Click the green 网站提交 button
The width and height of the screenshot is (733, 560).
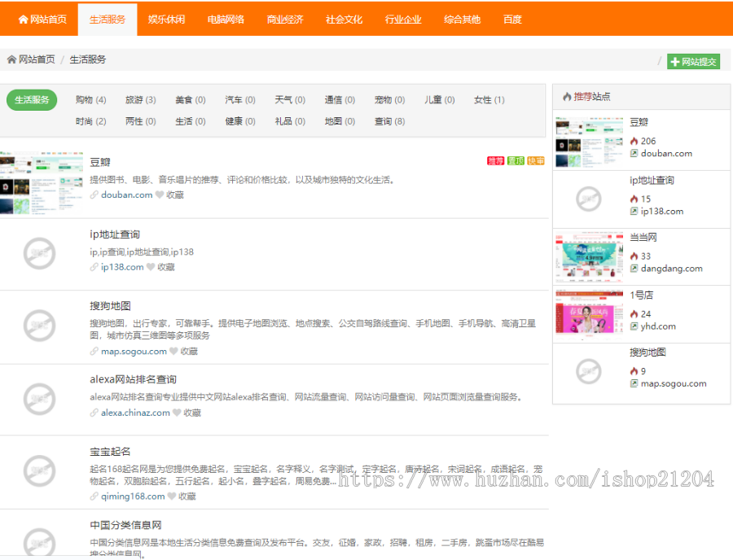[x=693, y=61]
